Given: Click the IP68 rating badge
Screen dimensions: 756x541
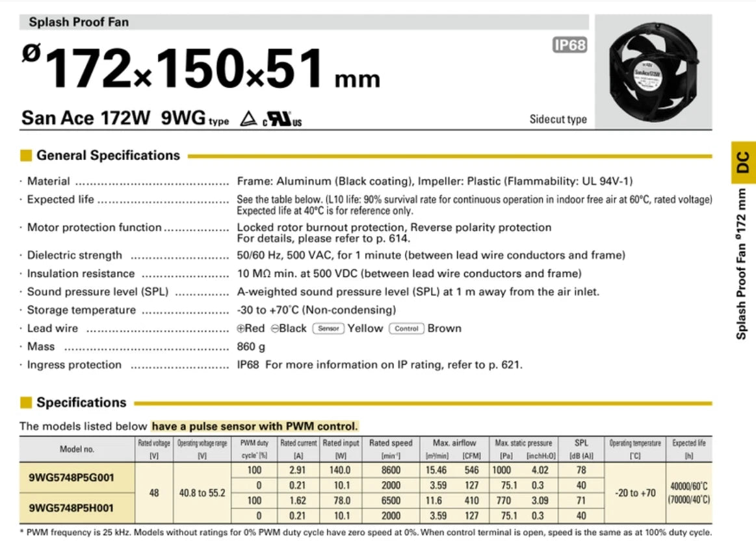Looking at the screenshot, I should [569, 45].
